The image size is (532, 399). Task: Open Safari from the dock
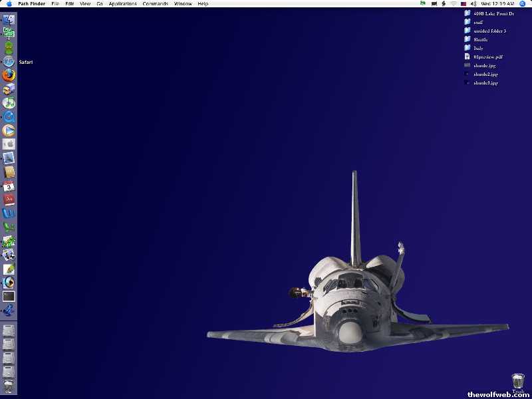coord(9,61)
